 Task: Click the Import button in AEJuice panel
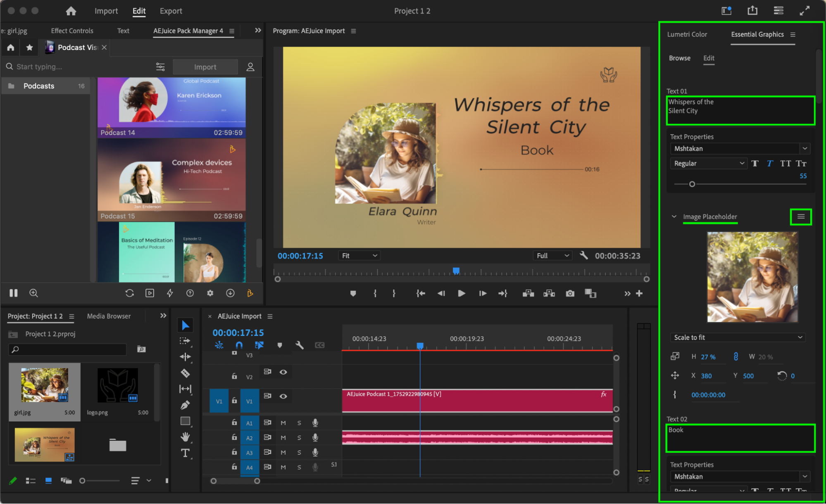(x=205, y=67)
